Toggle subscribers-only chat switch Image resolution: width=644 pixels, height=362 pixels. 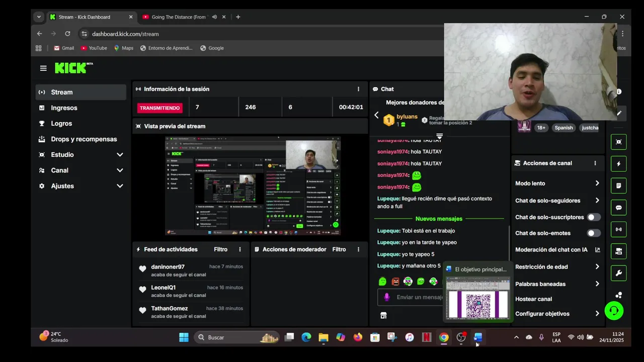[x=594, y=217]
